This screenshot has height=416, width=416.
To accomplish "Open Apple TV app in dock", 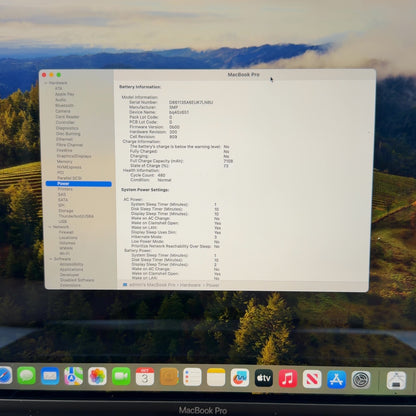I will coord(264,378).
